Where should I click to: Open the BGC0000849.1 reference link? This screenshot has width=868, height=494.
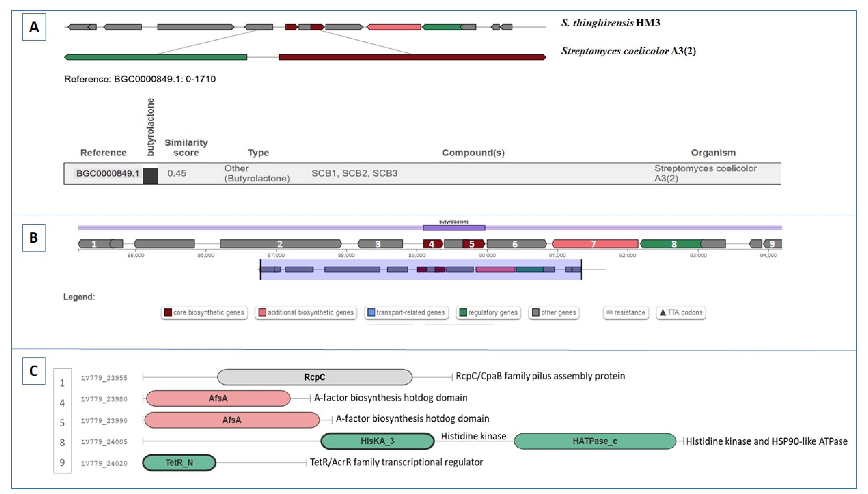pos(108,173)
